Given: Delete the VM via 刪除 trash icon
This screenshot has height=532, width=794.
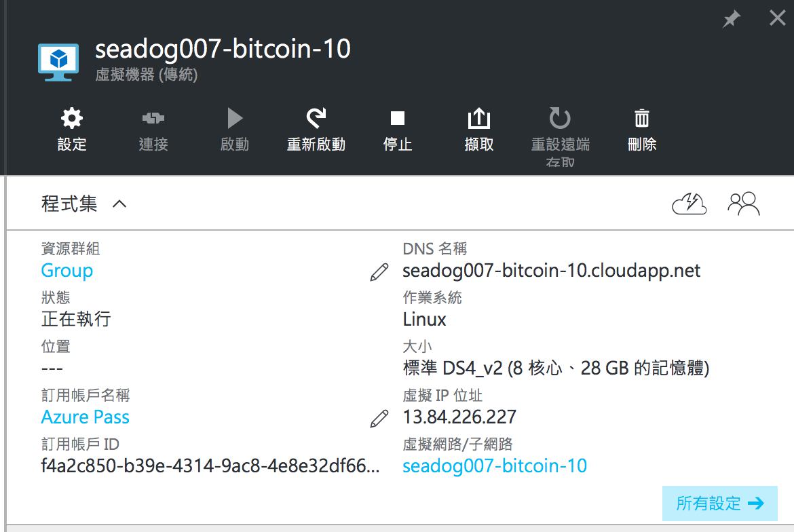Looking at the screenshot, I should (641, 118).
